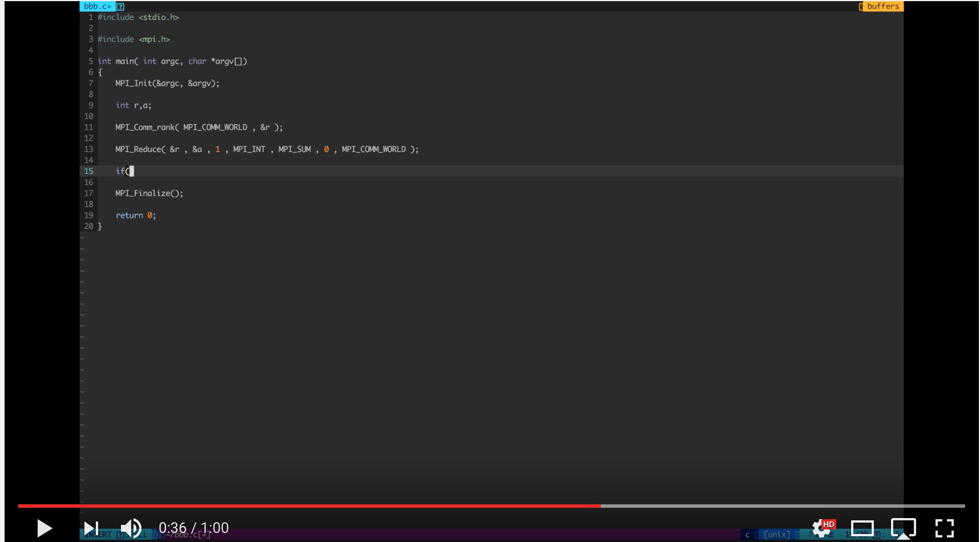Click the '#include <stdio.h>' line

(138, 18)
